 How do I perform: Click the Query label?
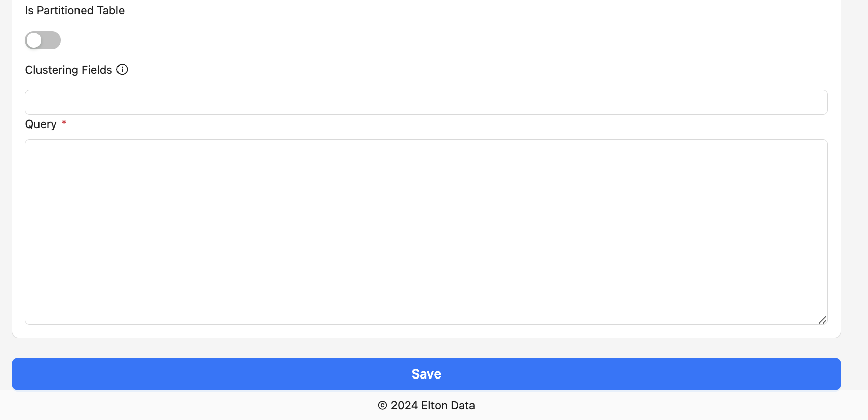point(41,124)
